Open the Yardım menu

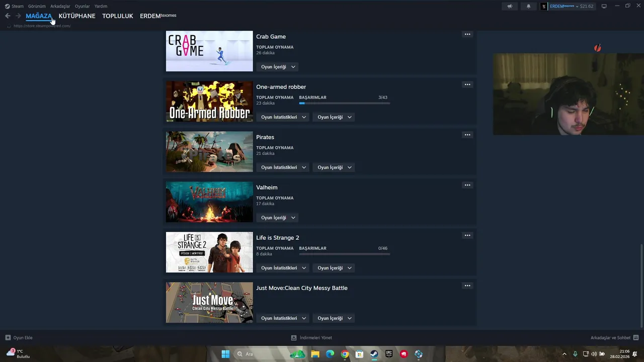click(101, 6)
